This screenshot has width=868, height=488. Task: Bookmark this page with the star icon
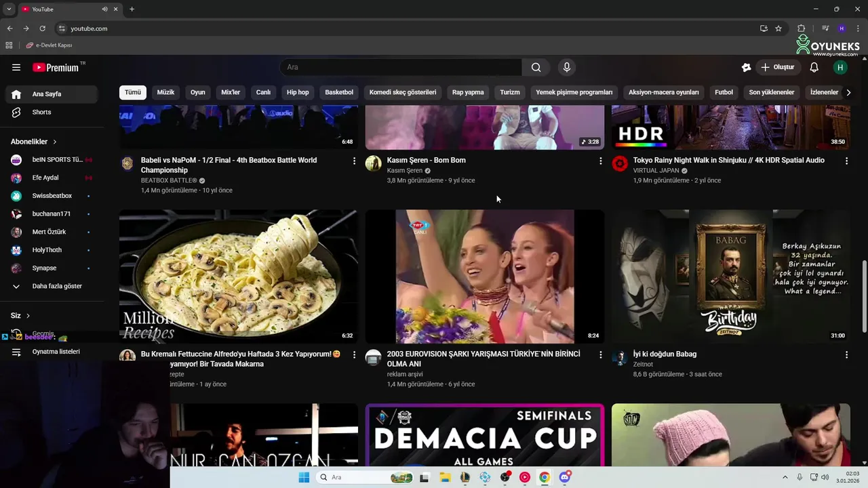pyautogui.click(x=778, y=28)
